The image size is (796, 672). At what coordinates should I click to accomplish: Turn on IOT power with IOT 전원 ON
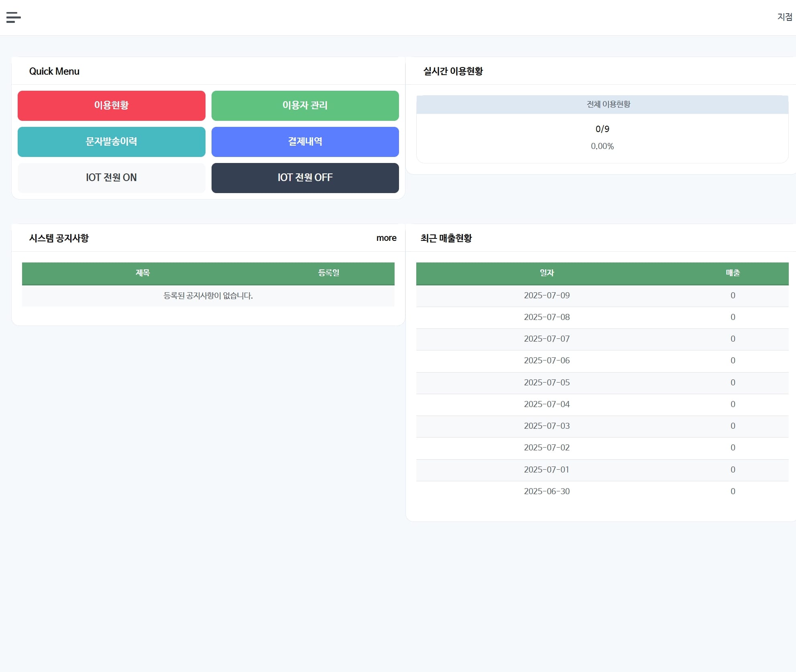coord(112,178)
